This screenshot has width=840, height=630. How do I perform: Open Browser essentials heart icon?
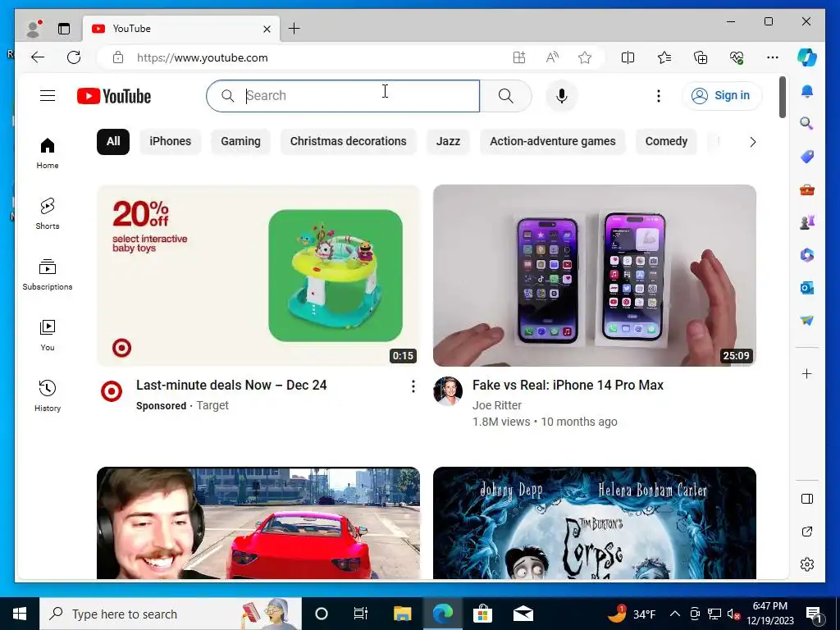737,57
